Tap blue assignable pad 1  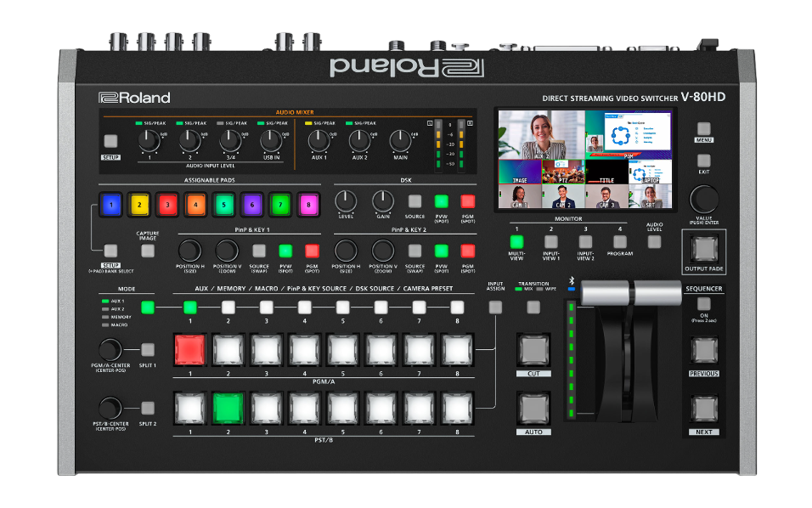(x=110, y=204)
